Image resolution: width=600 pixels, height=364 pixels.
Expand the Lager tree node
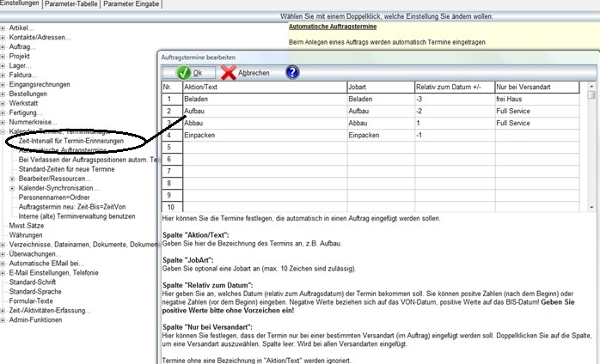click(x=3, y=66)
